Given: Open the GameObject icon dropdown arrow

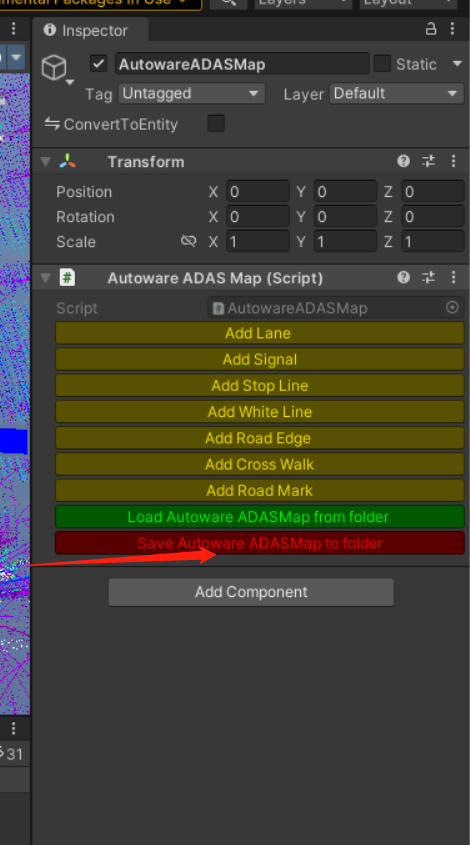Looking at the screenshot, I should tap(70, 82).
